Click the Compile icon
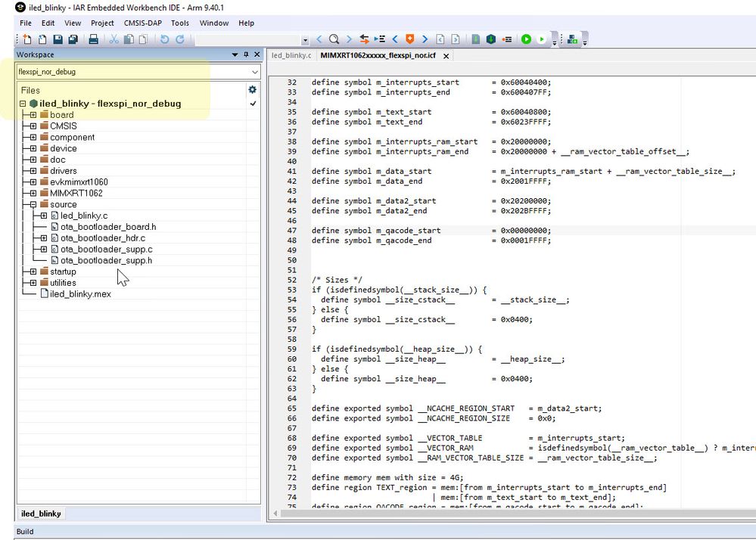The height and width of the screenshot is (540, 756). pyautogui.click(x=476, y=39)
